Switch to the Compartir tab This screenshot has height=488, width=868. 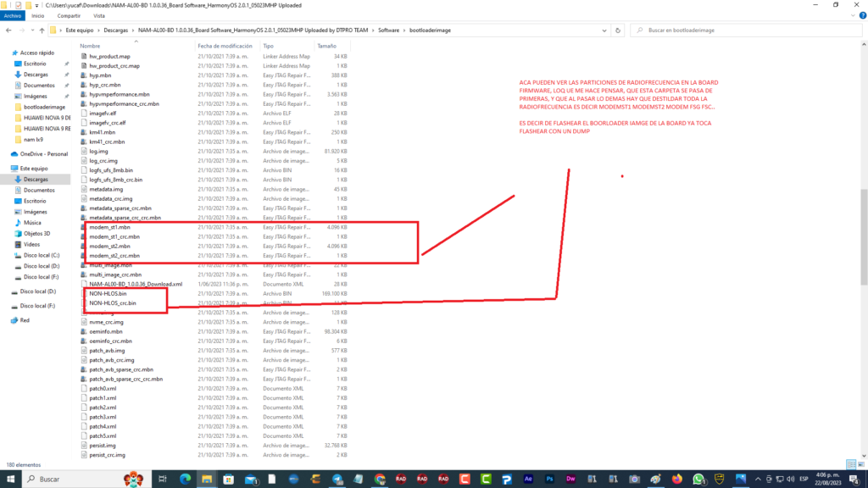[70, 15]
